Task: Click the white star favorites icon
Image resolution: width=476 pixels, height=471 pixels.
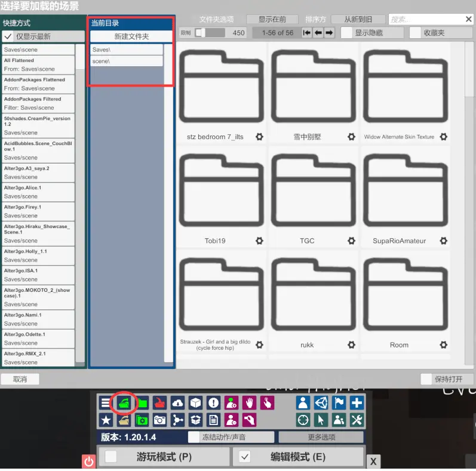Action: click(x=106, y=420)
